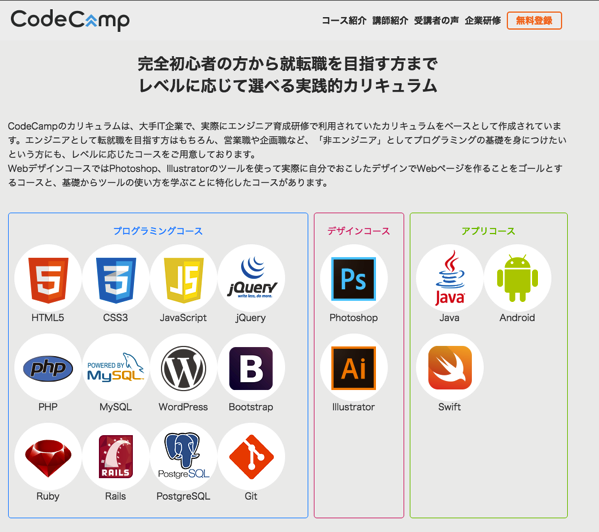Viewport: 599px width, 532px height.
Task: Open the jQuery course icon
Action: (x=251, y=278)
